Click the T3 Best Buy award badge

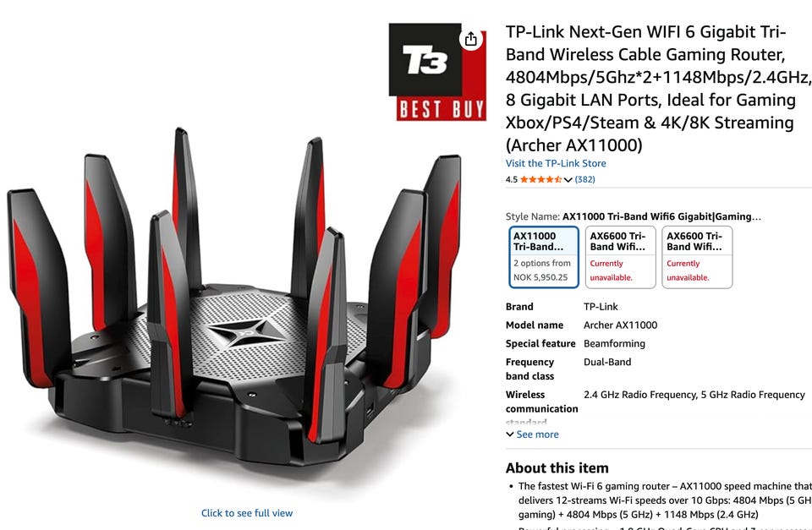point(437,72)
